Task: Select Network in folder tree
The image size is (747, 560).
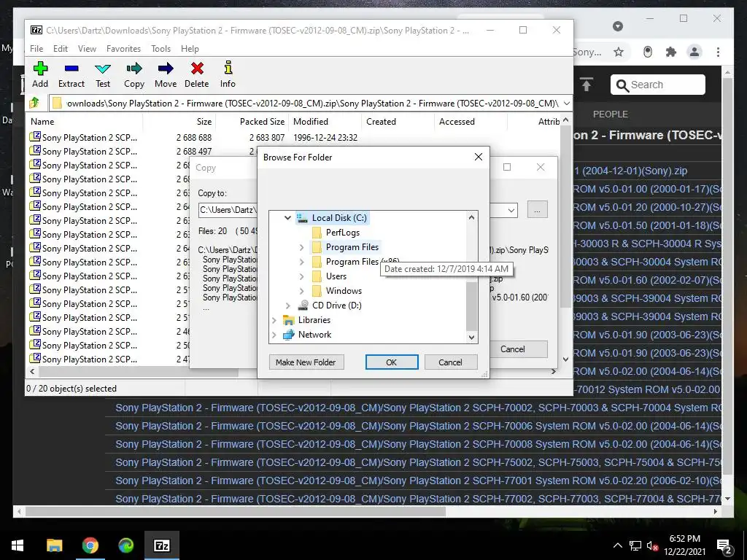Action: pyautogui.click(x=314, y=335)
